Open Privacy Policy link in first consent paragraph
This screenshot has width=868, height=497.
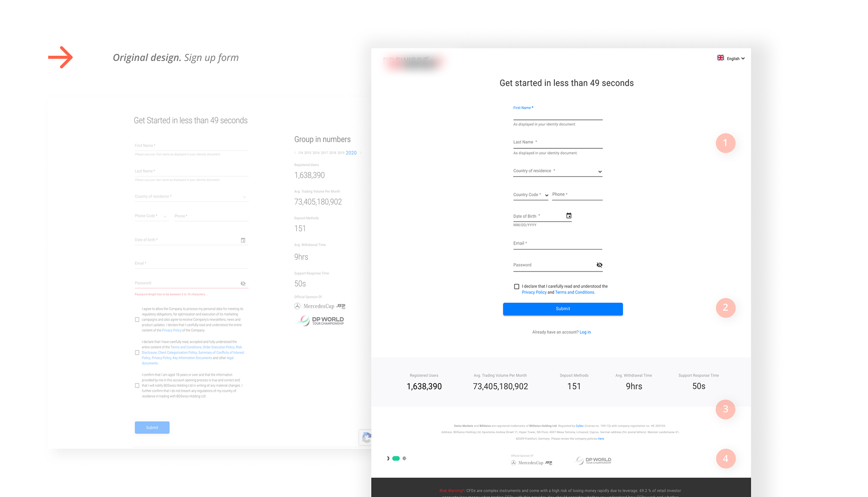pos(172,331)
